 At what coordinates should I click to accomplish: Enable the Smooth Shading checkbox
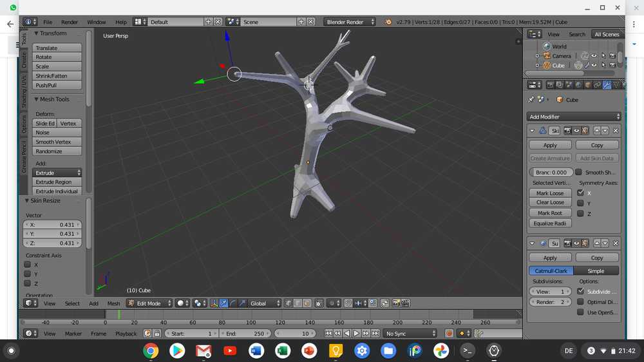578,173
